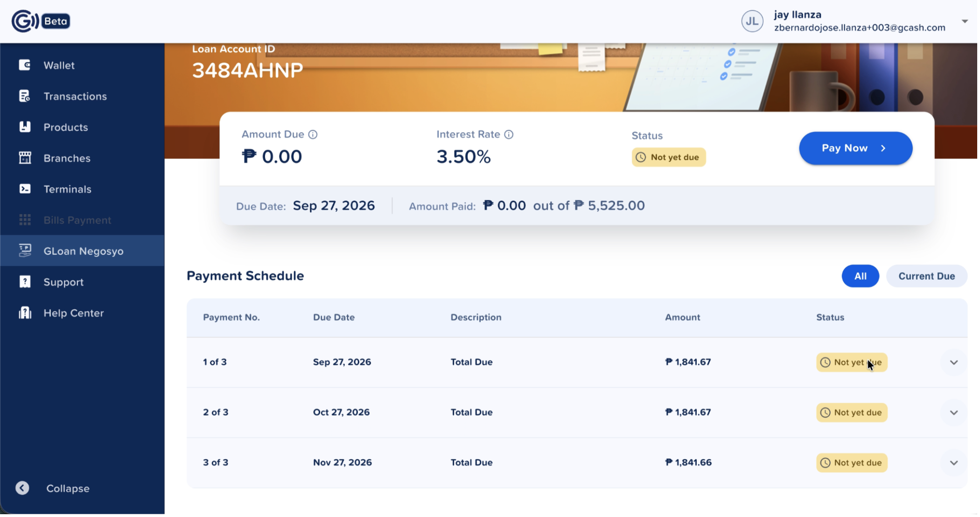Click the Pay Now button
The image size is (980, 517).
click(856, 148)
